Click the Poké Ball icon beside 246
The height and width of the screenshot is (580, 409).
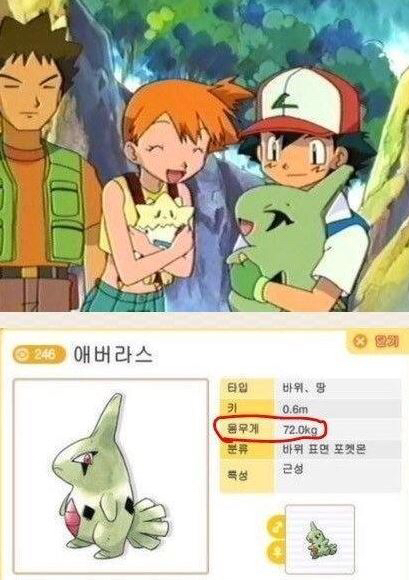[x=24, y=354]
